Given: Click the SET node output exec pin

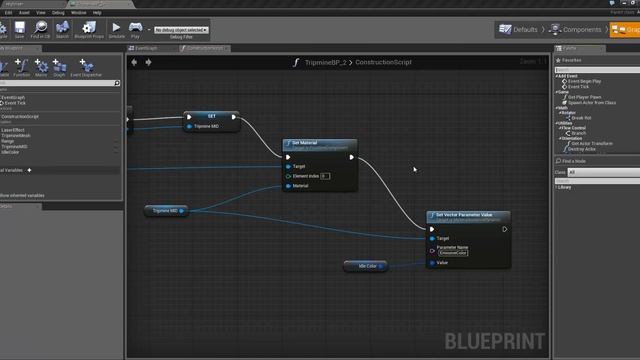Looking at the screenshot, I should click(x=233, y=117).
